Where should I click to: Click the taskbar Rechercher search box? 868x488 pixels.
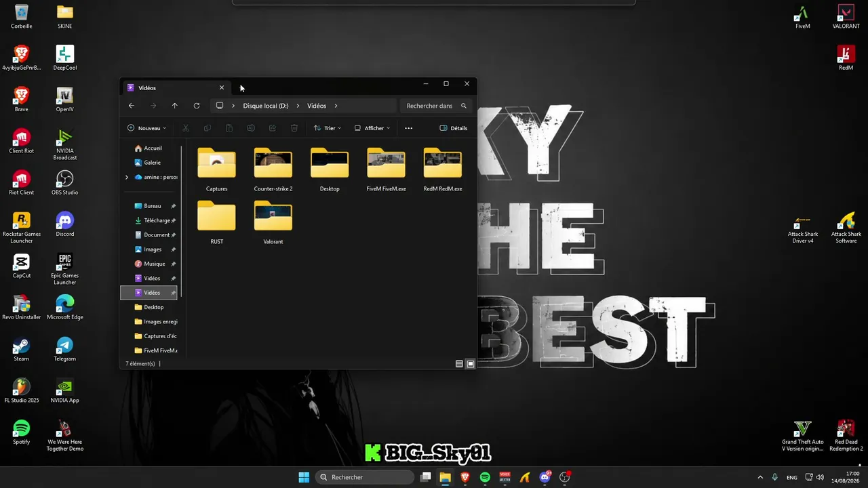[365, 477]
